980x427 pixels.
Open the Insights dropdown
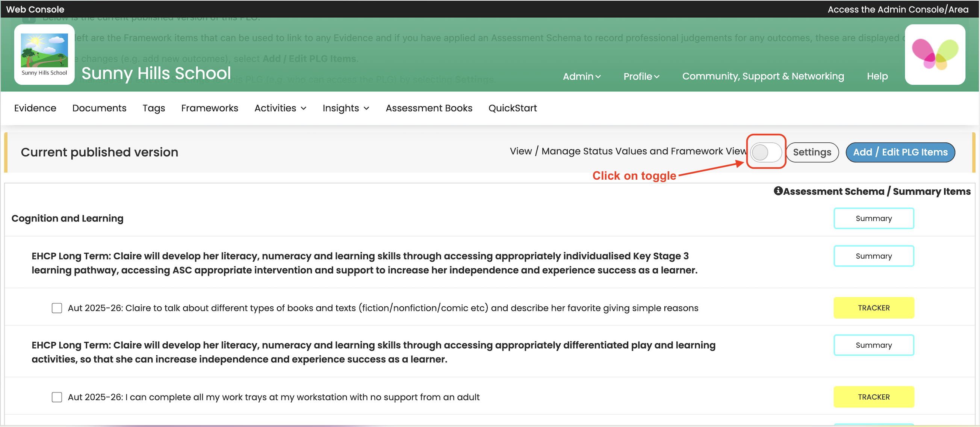coord(345,108)
